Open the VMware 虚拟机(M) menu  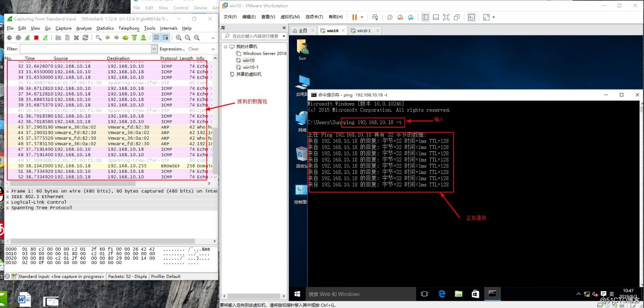290,17
